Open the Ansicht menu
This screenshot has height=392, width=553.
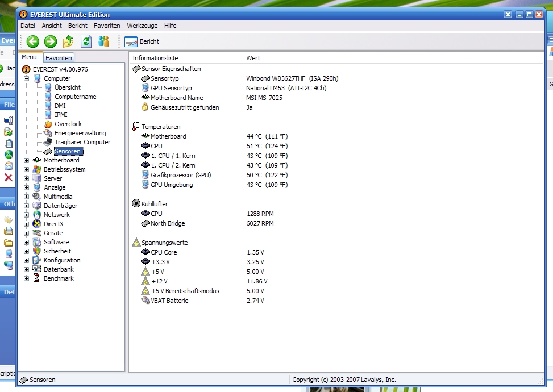(x=52, y=26)
